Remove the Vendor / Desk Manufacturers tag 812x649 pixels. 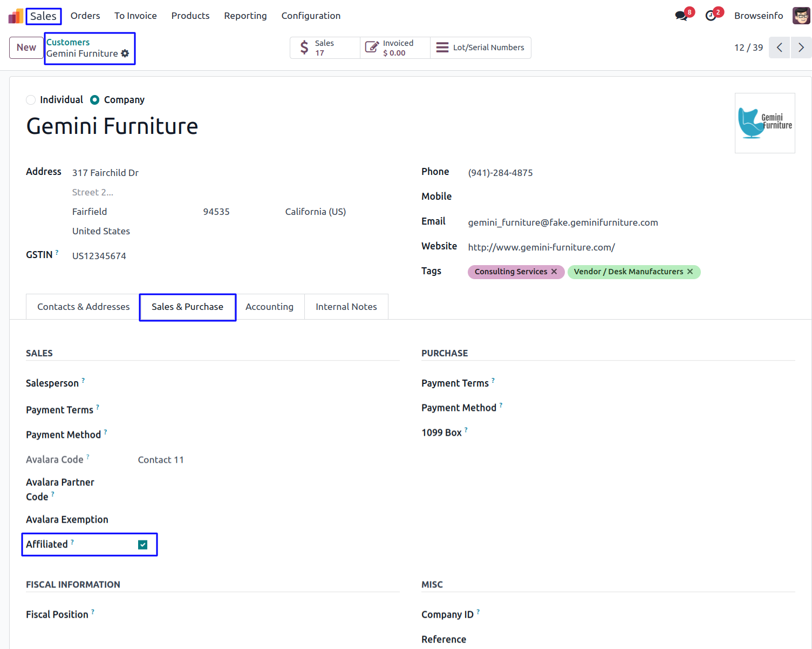click(x=690, y=272)
